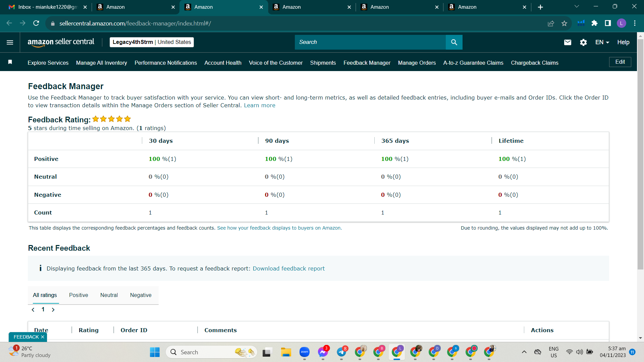Close the Gmail Inbox tab
This screenshot has width=644, height=362.
[x=85, y=7]
